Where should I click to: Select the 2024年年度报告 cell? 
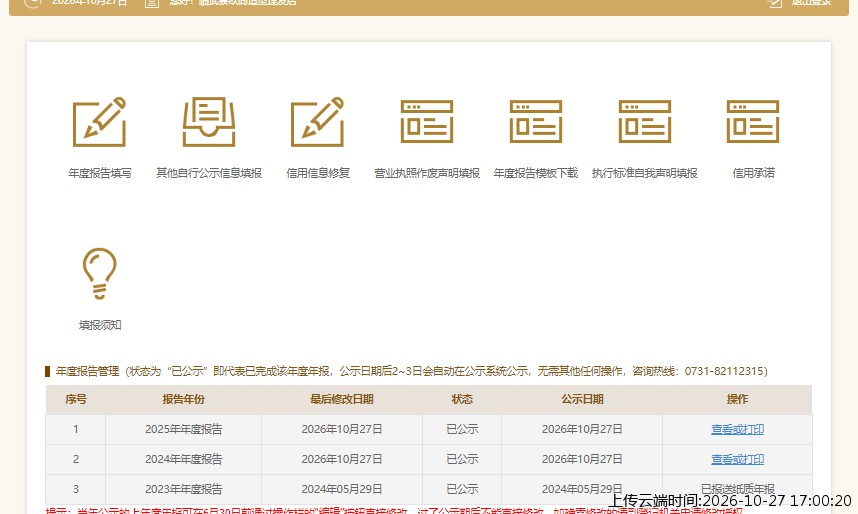tap(183, 459)
